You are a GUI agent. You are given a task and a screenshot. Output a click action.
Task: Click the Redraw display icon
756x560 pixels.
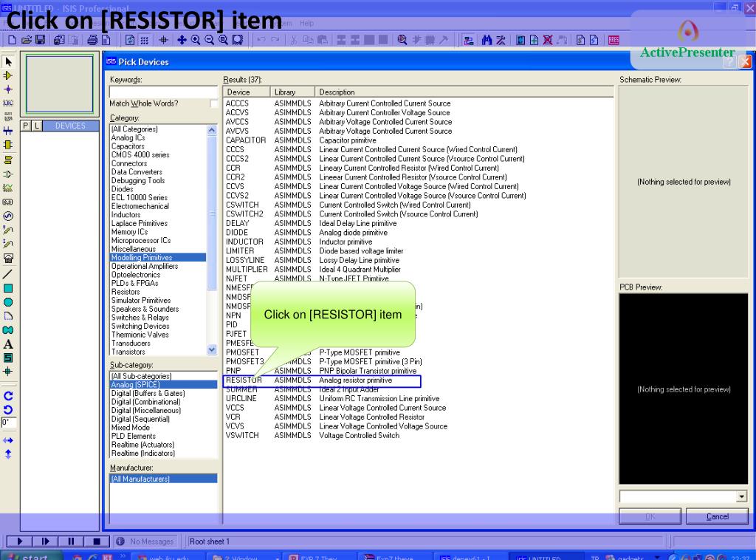point(130,40)
